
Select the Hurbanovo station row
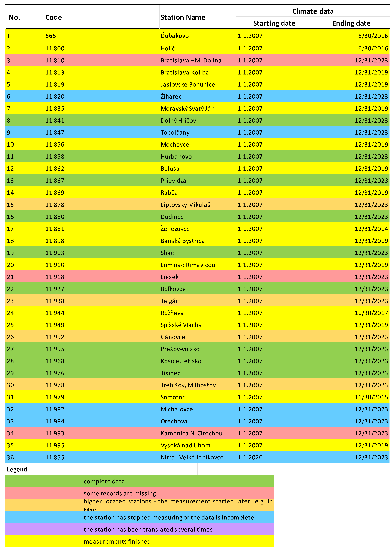pyautogui.click(x=176, y=156)
